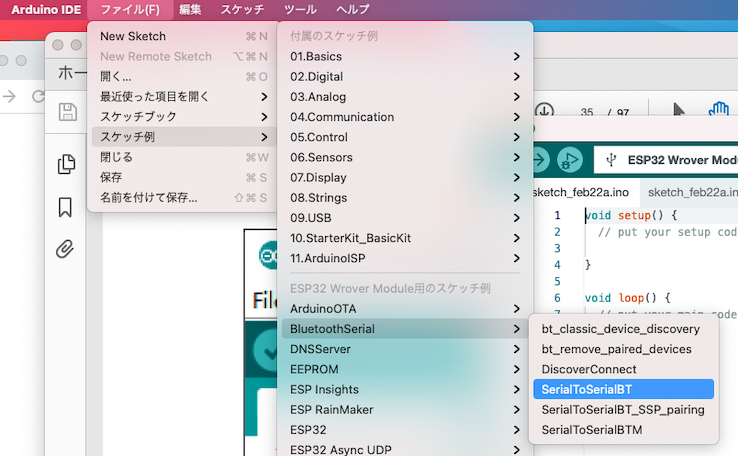Click line 1 void setup code
Viewport: 738px width, 456px height.
631,216
